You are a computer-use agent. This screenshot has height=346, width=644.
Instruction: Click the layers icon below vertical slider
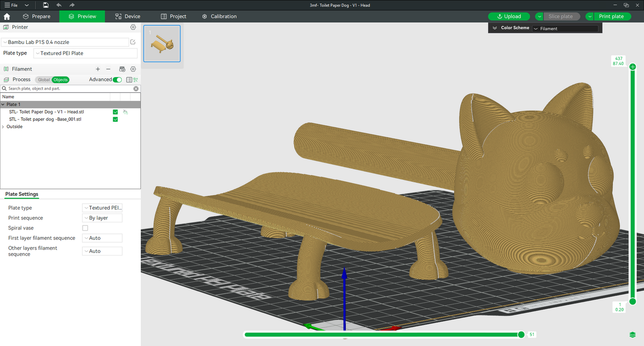633,335
